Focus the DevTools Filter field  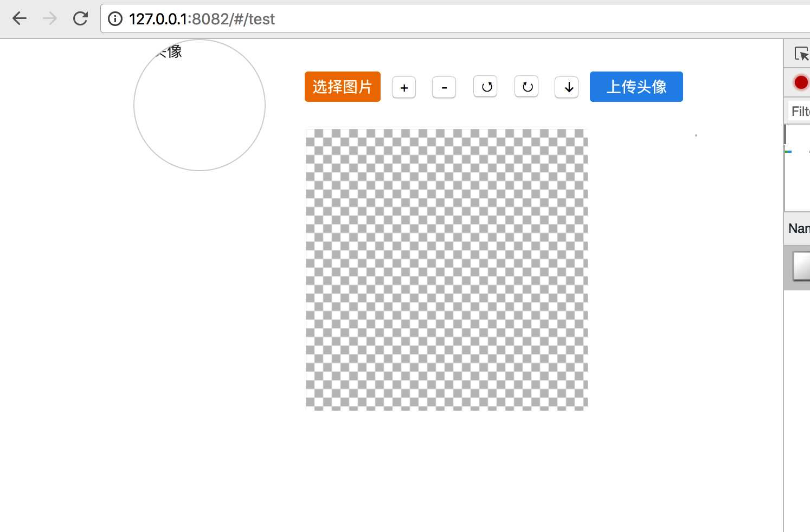coord(799,111)
